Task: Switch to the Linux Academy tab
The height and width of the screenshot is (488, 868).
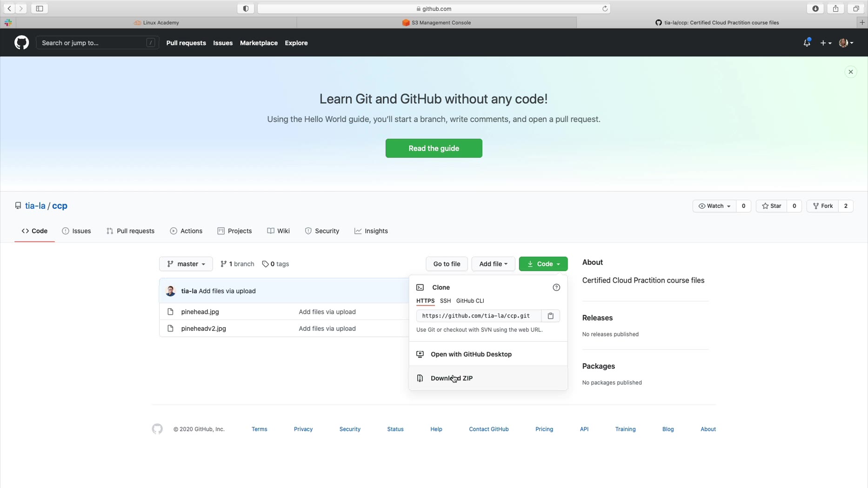Action: click(156, 22)
